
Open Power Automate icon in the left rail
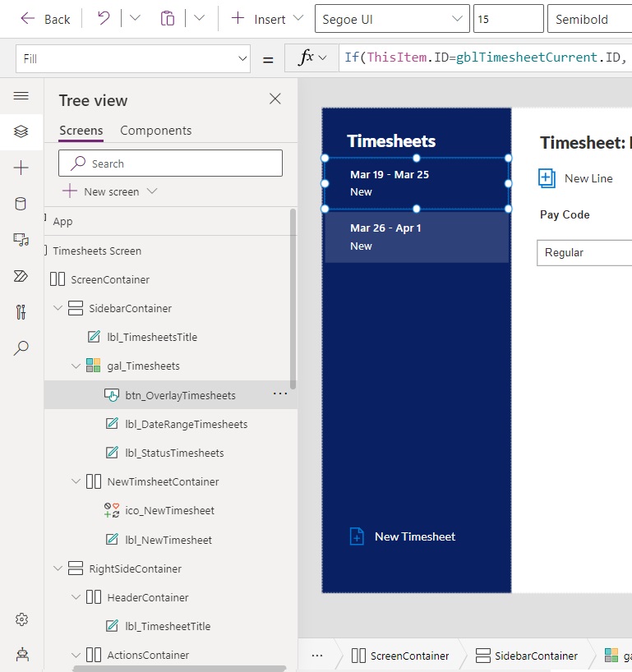click(x=21, y=276)
